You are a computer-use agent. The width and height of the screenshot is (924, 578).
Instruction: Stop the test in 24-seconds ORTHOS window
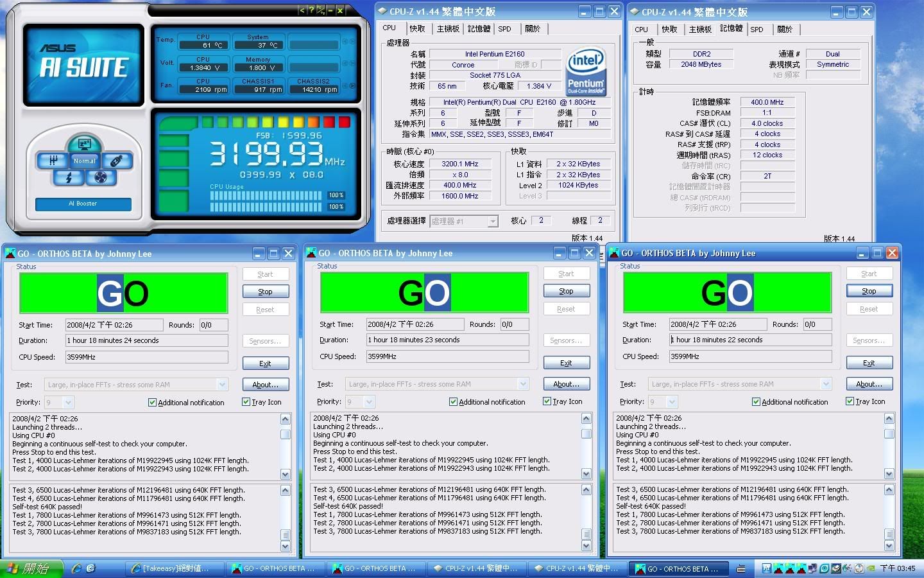(x=266, y=292)
